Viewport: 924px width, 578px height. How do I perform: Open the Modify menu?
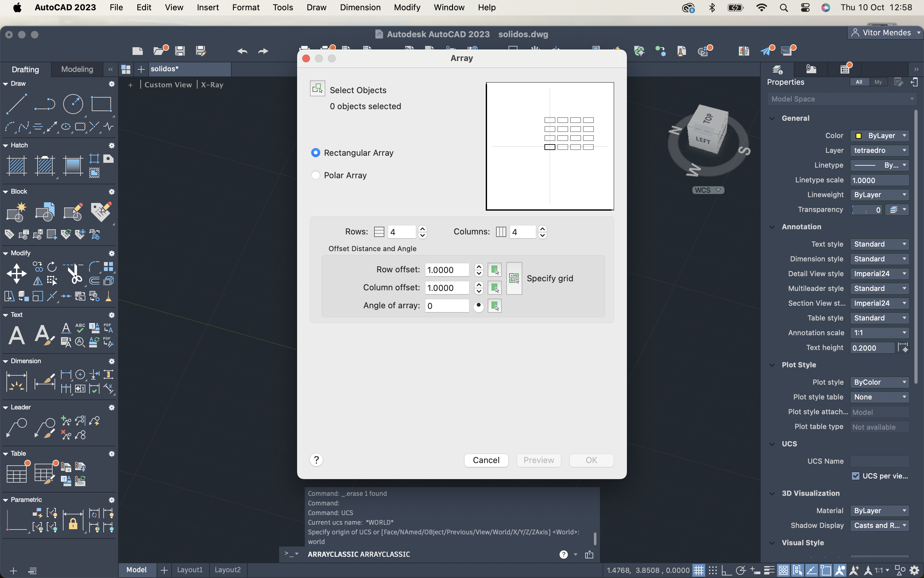click(407, 7)
